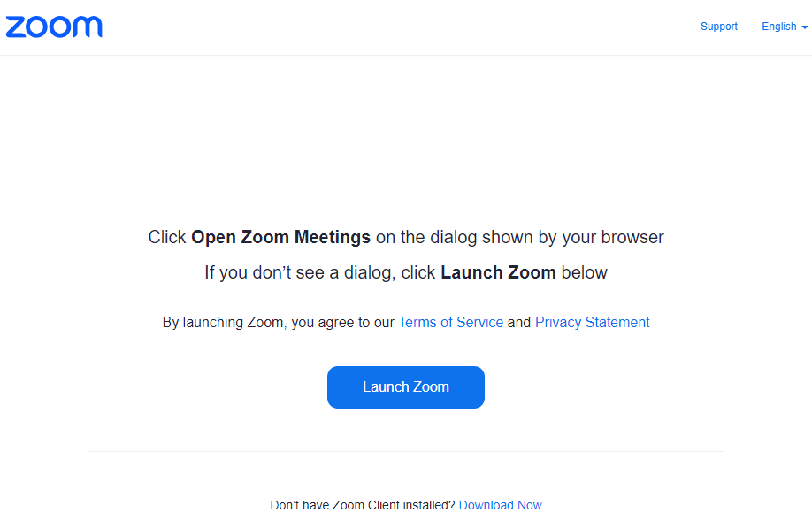The image size is (812, 520).
Task: Click the word "below" after bold Launch Zoom
Action: click(584, 272)
